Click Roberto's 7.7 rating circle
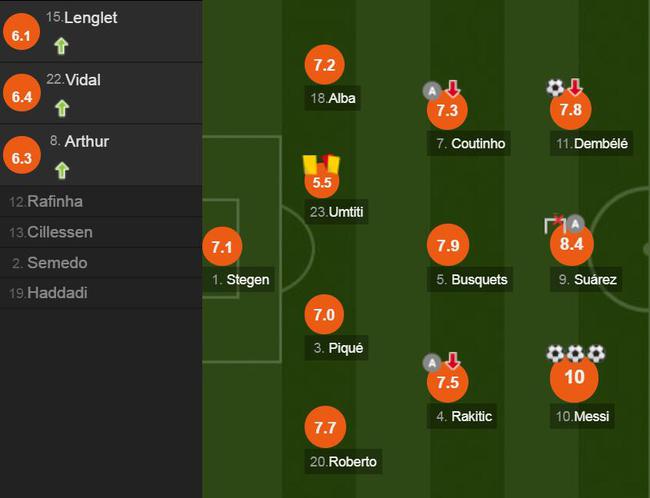This screenshot has height=498, width=650. click(x=323, y=429)
